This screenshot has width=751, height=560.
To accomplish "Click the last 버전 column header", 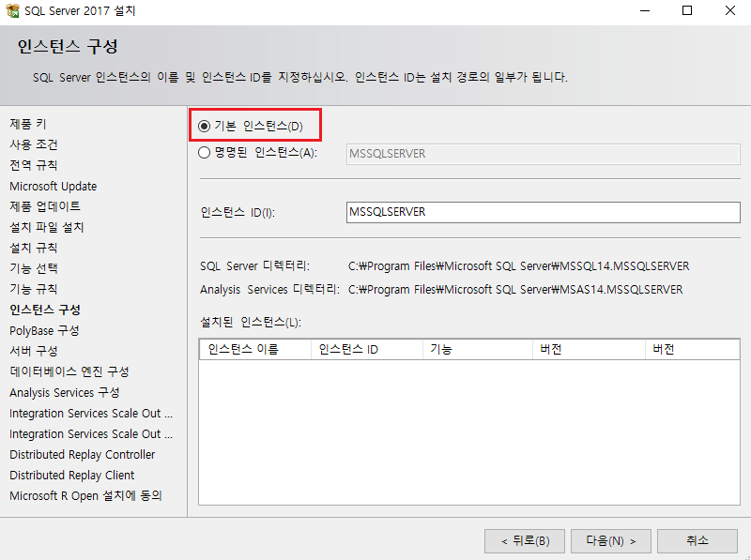I will (692, 349).
